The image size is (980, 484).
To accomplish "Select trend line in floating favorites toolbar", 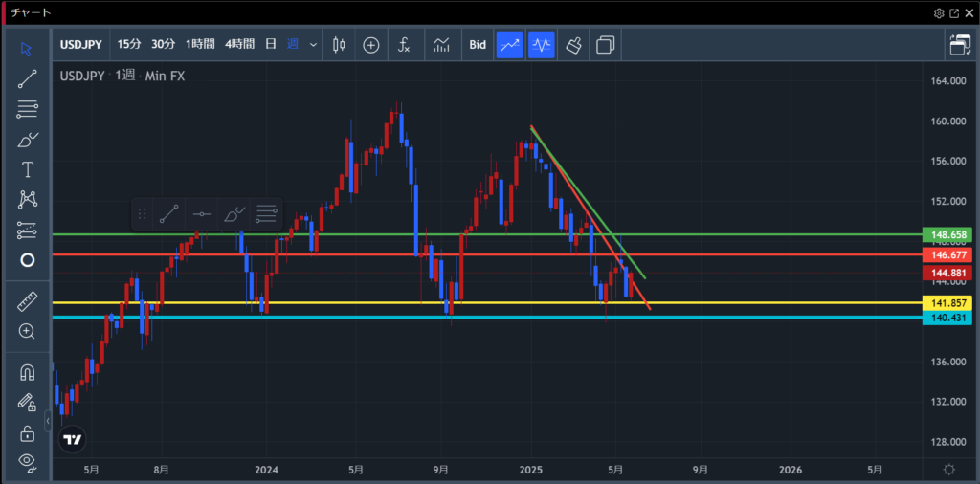I will (168, 214).
